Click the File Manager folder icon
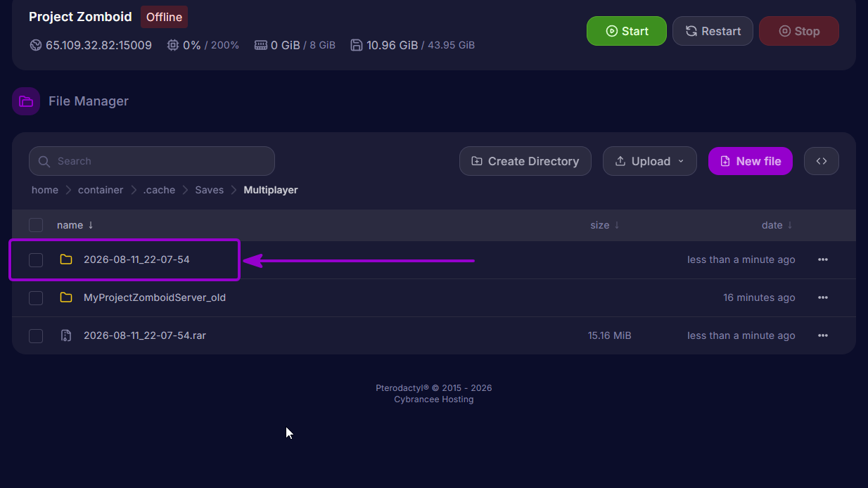The width and height of the screenshot is (868, 488). click(x=26, y=101)
